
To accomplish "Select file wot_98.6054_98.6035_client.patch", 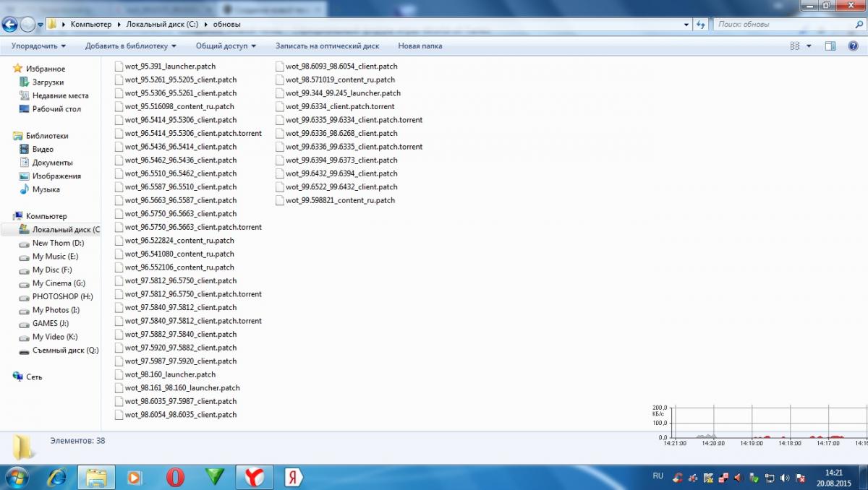I will coord(181,415).
